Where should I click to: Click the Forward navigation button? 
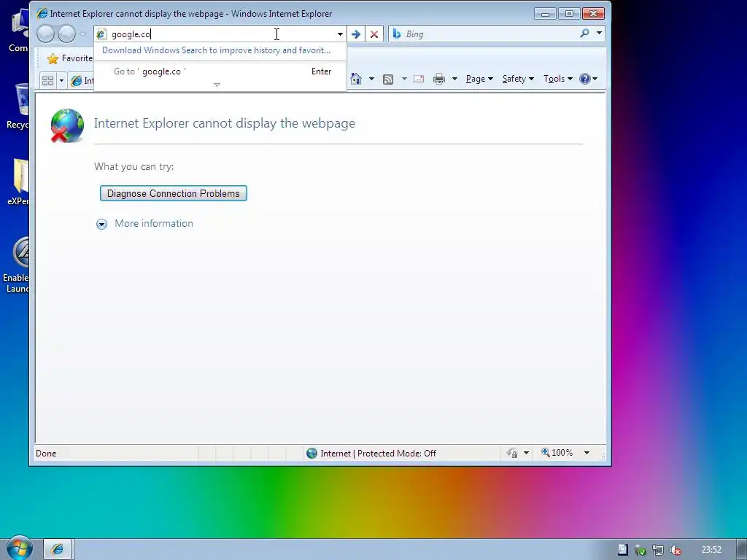pos(66,34)
